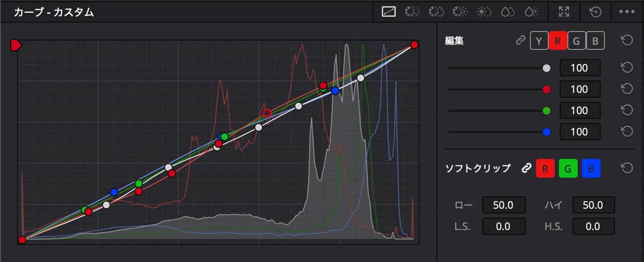Click the red channel intensity slider handle
The image size is (644, 262).
(x=547, y=89)
